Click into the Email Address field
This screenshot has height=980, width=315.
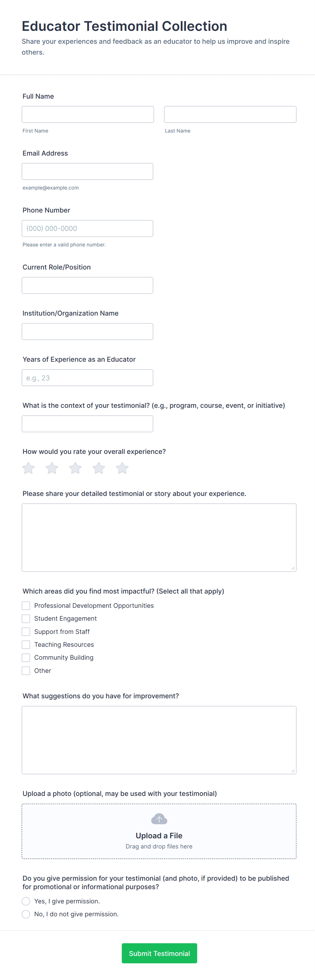click(x=87, y=172)
